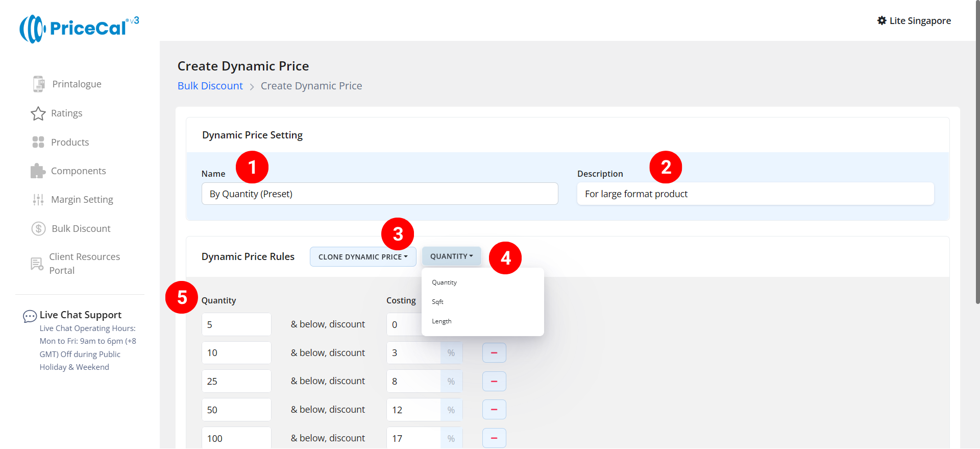Click the Ratings star icon
The image size is (980, 449).
coord(38,113)
